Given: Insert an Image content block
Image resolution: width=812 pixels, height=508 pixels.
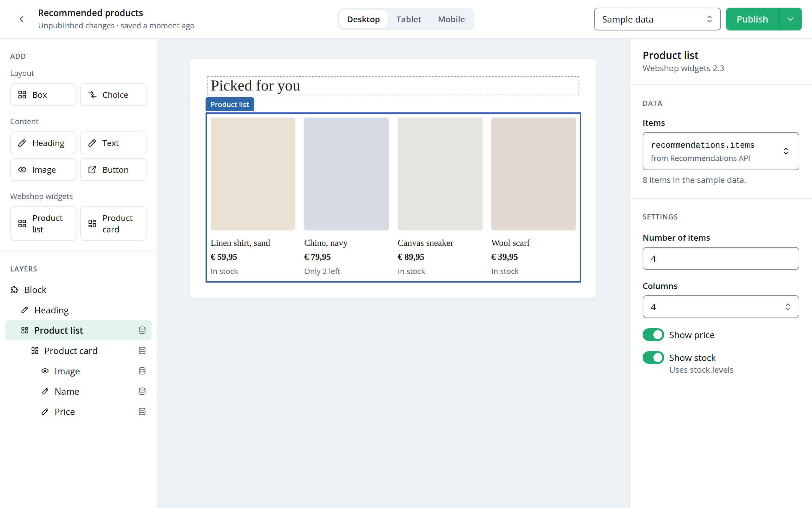Looking at the screenshot, I should 43,170.
